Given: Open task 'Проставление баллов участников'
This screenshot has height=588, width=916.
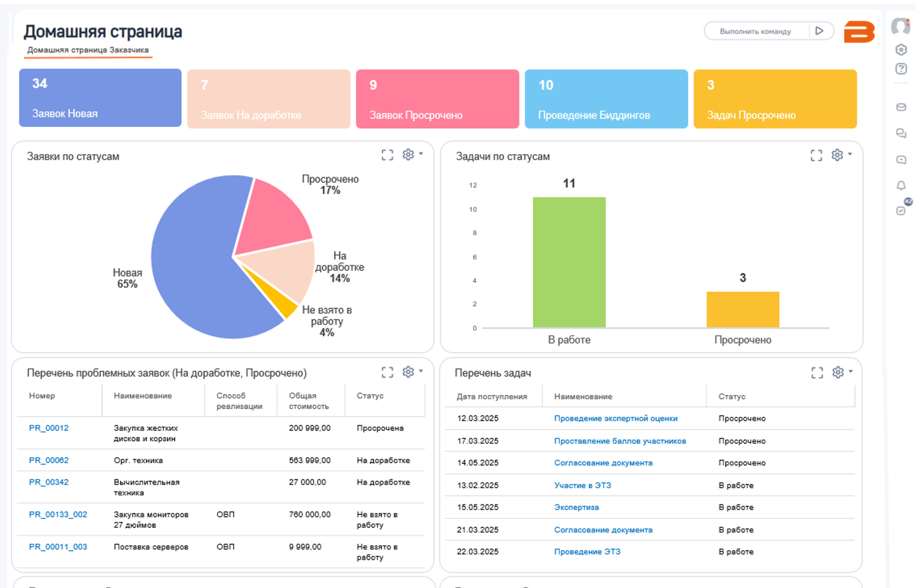Looking at the screenshot, I should (x=620, y=441).
